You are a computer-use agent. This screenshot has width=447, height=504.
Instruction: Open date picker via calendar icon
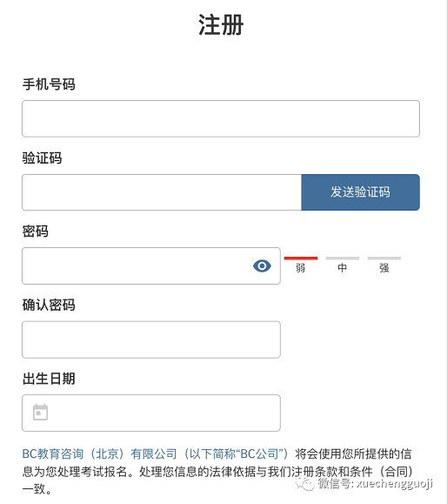[41, 412]
